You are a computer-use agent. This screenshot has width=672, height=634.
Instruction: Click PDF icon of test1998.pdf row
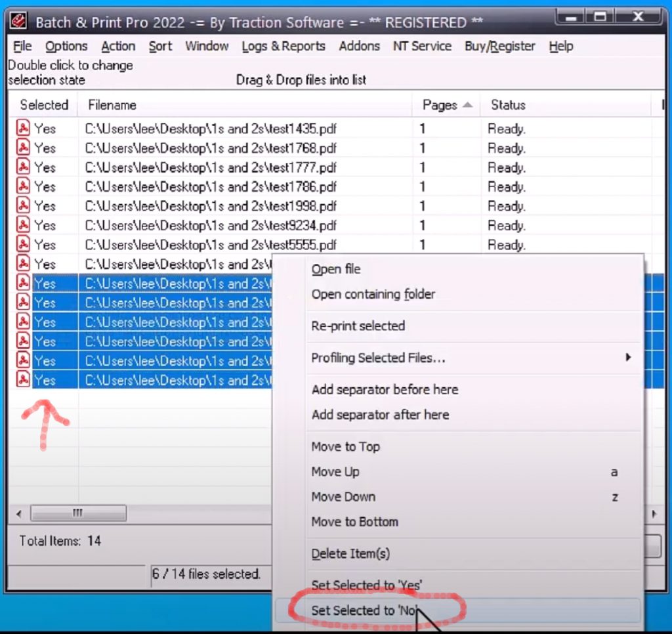(x=23, y=205)
